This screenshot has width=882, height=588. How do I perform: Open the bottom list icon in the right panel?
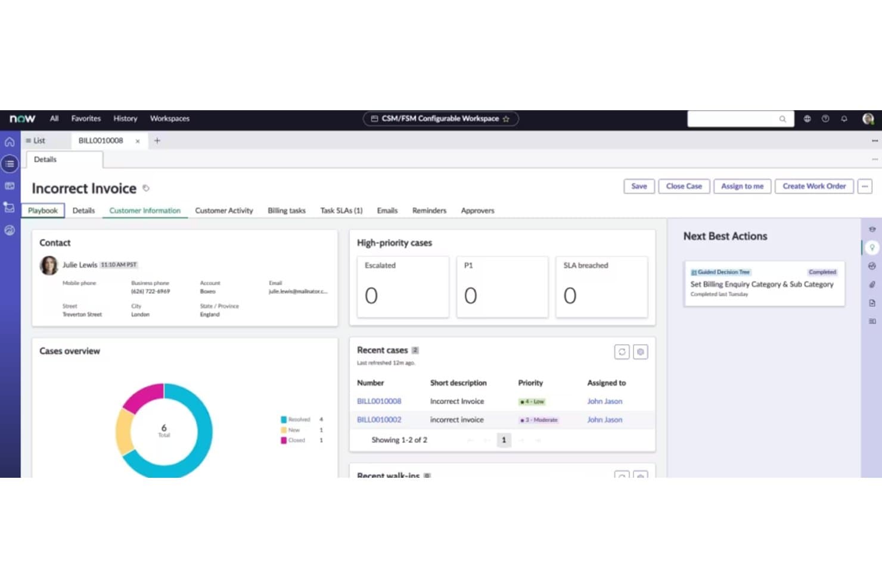click(x=872, y=321)
